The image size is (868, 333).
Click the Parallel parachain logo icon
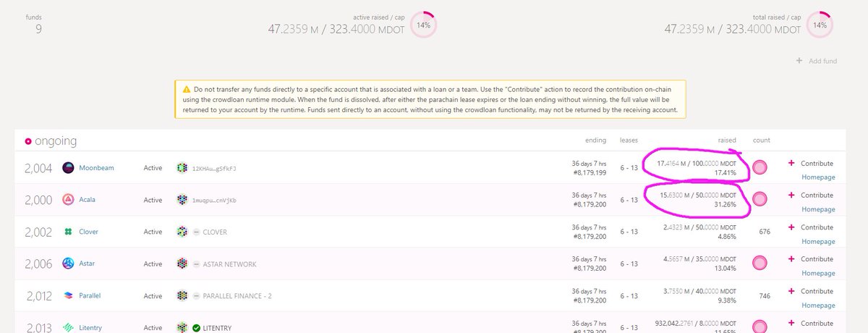(69, 295)
